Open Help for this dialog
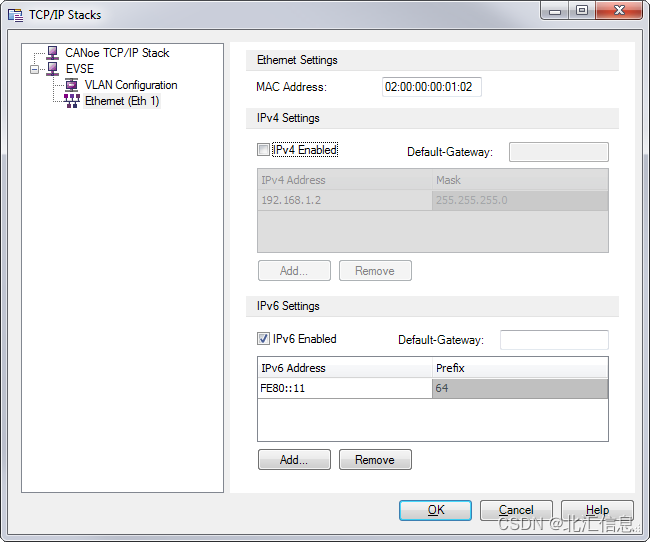The width and height of the screenshot is (650, 542). (597, 510)
